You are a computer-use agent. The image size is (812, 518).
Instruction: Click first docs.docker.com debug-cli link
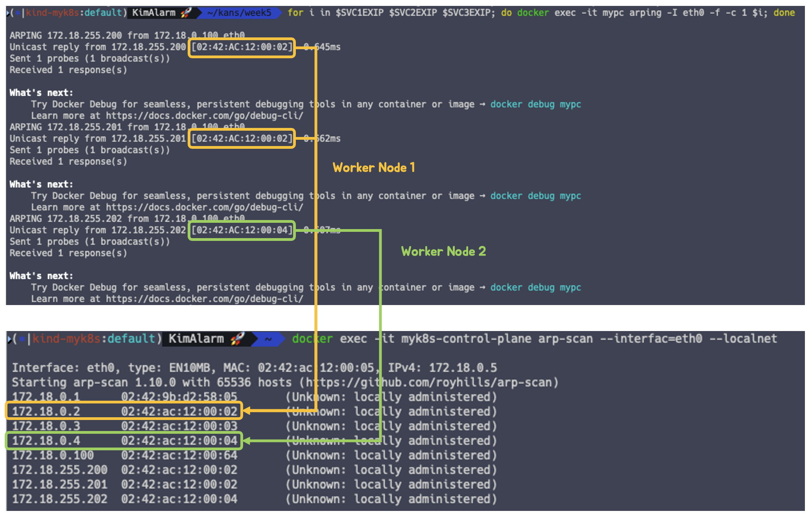pos(204,116)
